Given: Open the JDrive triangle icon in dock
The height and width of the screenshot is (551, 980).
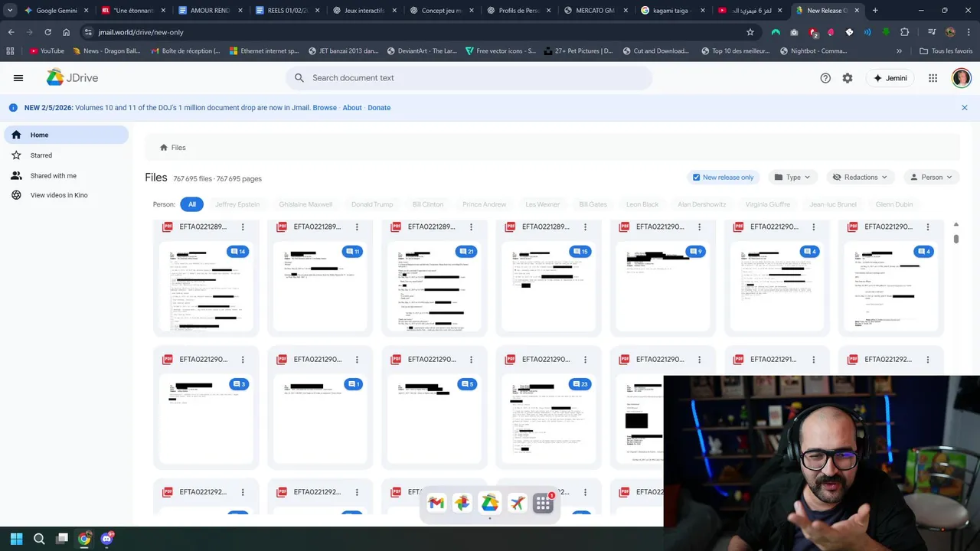Looking at the screenshot, I should [490, 503].
